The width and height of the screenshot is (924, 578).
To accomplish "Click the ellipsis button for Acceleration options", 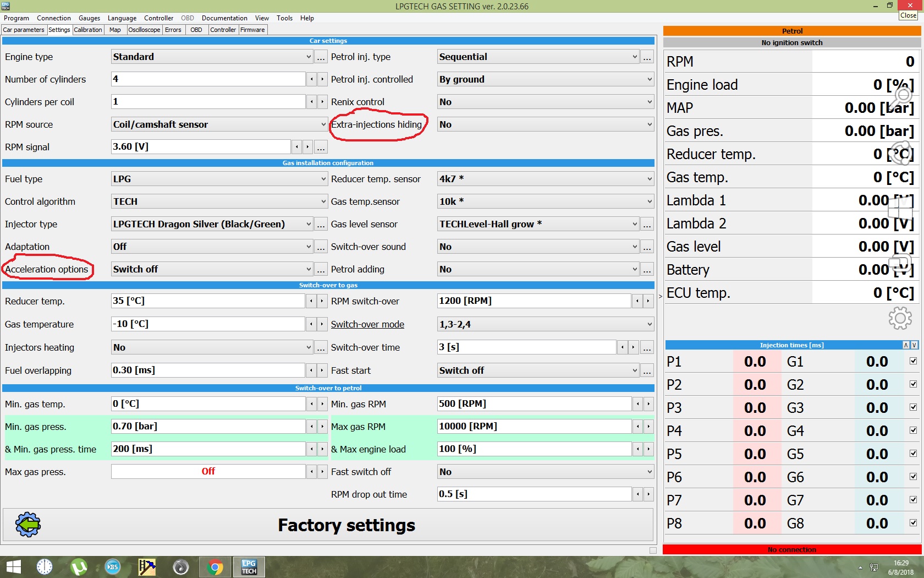I will pos(321,269).
